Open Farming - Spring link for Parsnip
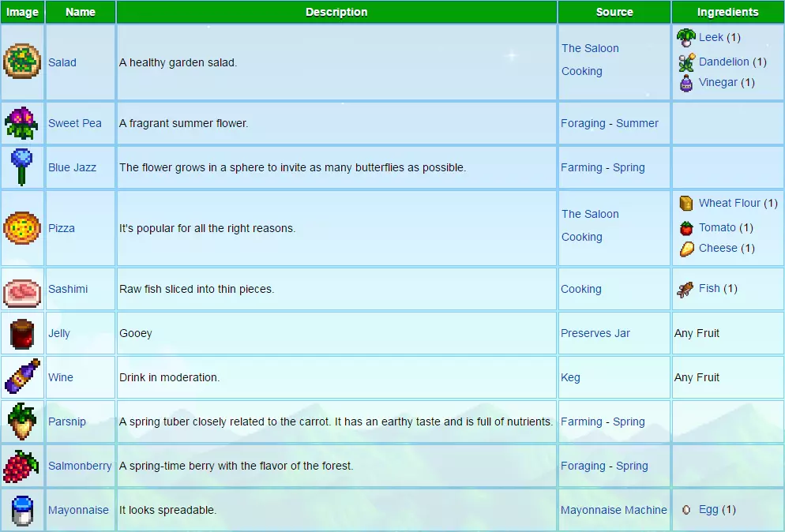 tap(603, 421)
